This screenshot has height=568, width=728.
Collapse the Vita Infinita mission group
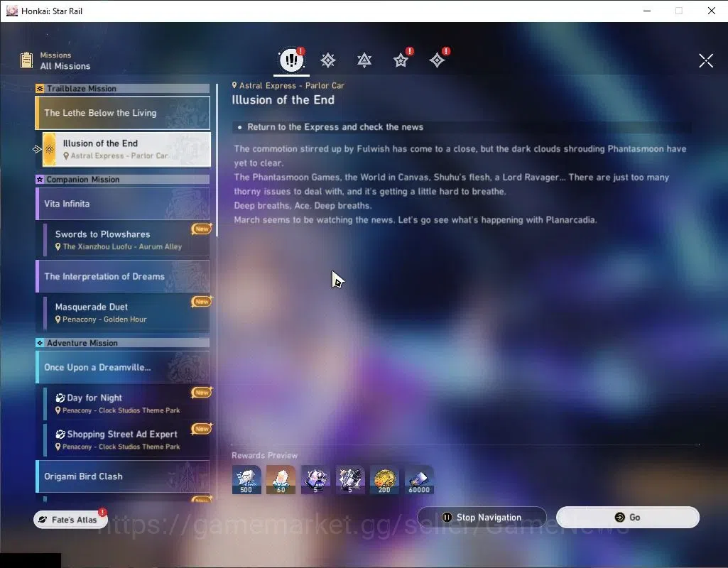[x=123, y=204]
